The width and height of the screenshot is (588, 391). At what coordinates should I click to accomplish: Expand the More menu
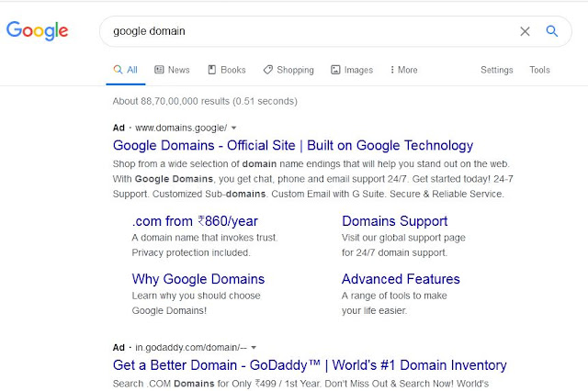(x=404, y=70)
